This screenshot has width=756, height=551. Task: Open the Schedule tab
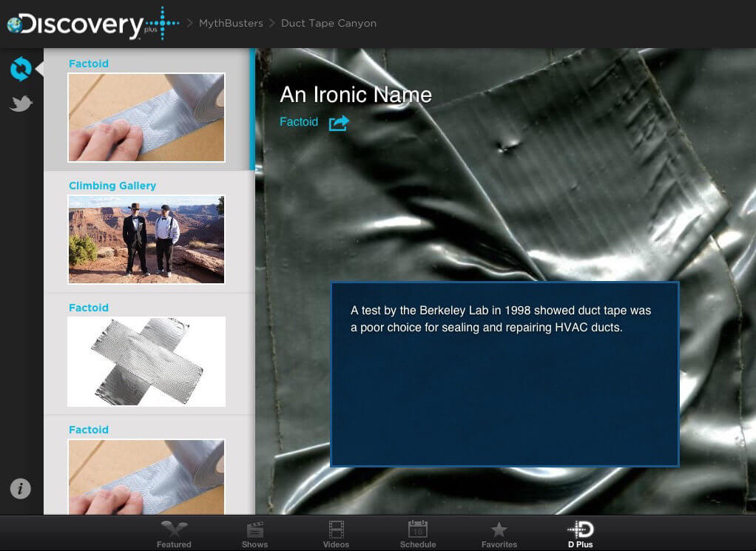coord(418,534)
